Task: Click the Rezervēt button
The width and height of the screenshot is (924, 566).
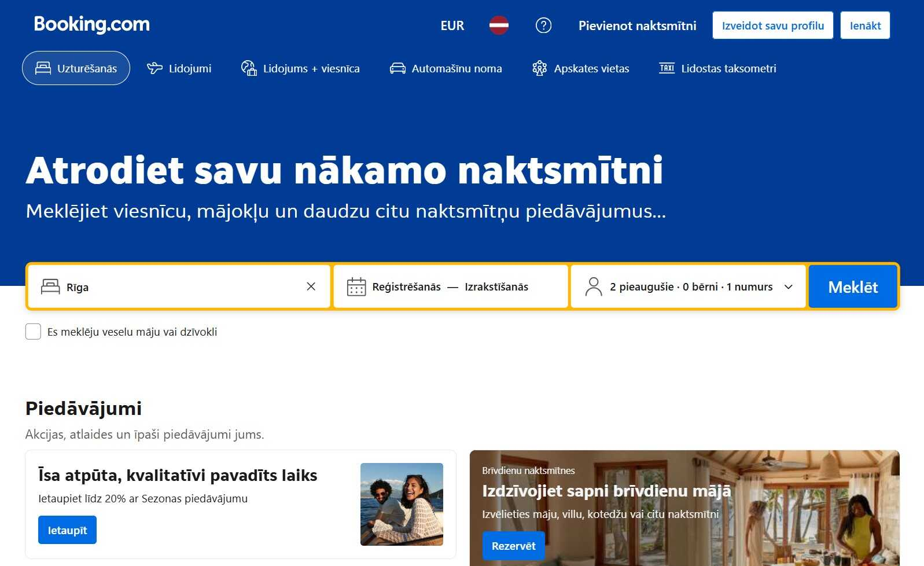Action: point(513,546)
